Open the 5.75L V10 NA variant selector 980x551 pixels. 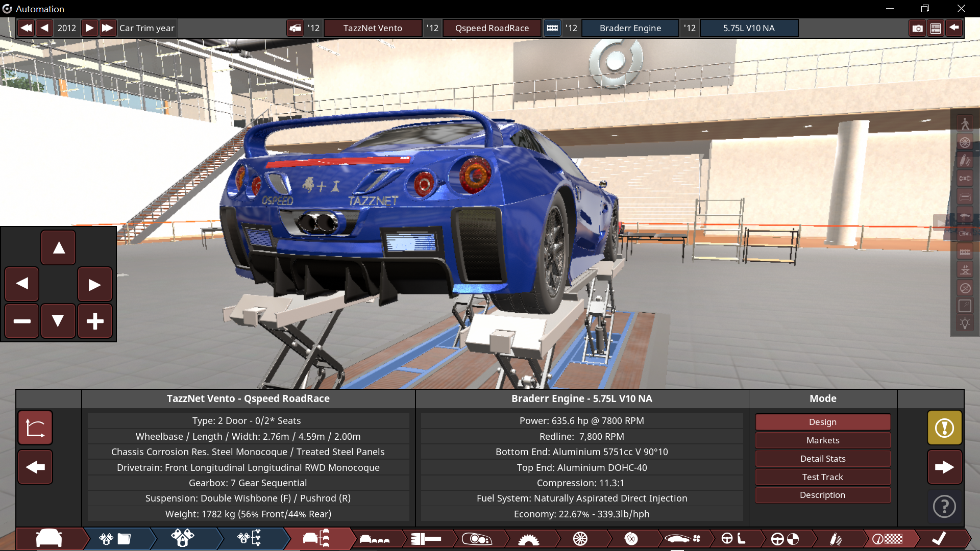click(x=749, y=28)
